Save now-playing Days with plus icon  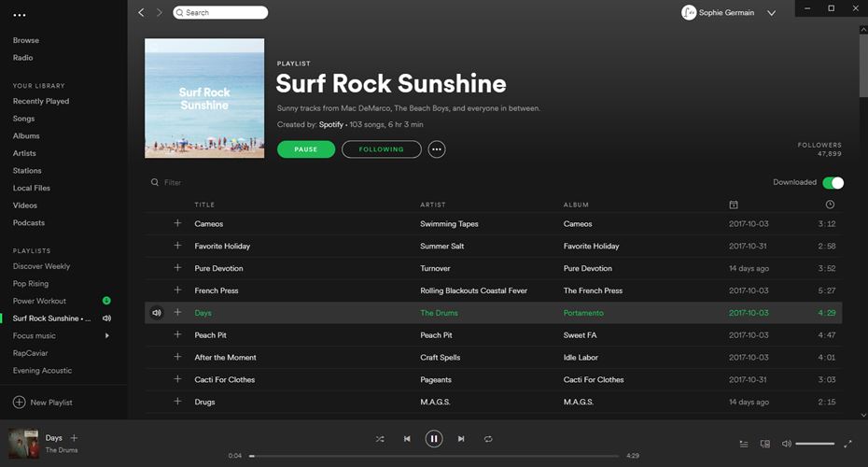point(74,438)
